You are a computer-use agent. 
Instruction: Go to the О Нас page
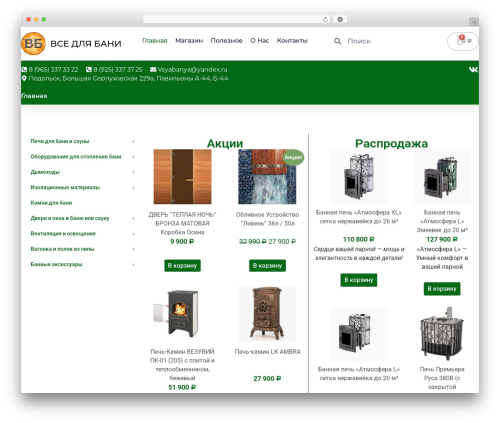260,41
